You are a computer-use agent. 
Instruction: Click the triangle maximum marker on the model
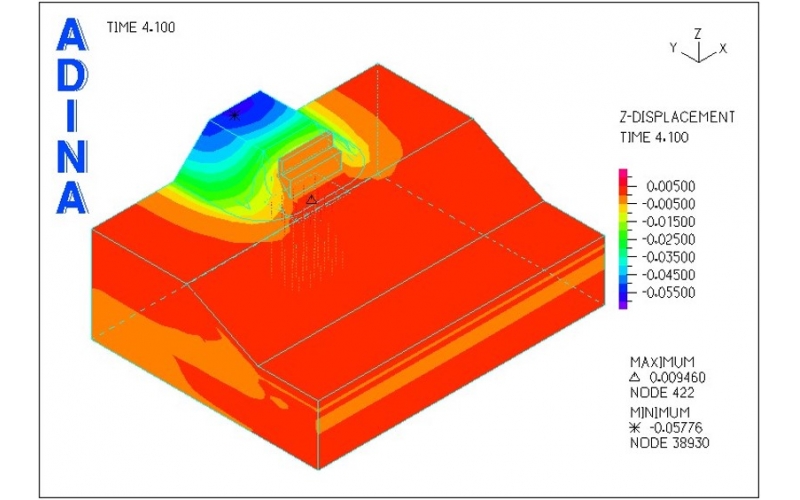(311, 200)
